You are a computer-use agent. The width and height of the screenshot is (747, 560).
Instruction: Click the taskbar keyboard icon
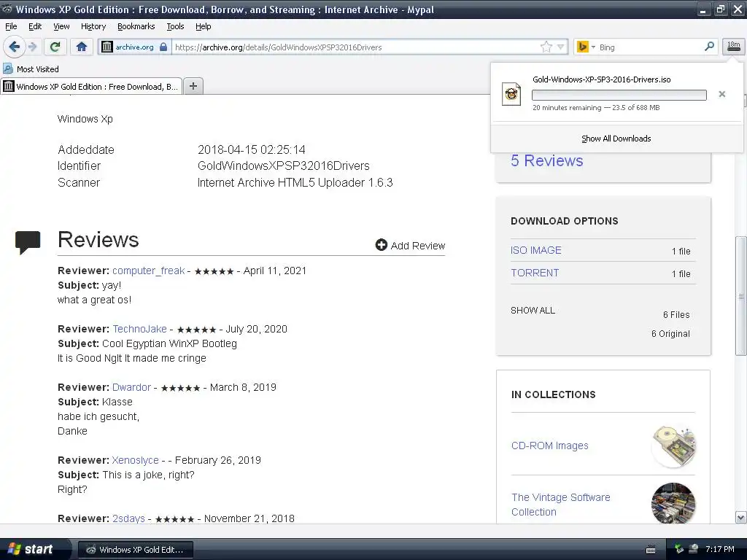pos(650,550)
